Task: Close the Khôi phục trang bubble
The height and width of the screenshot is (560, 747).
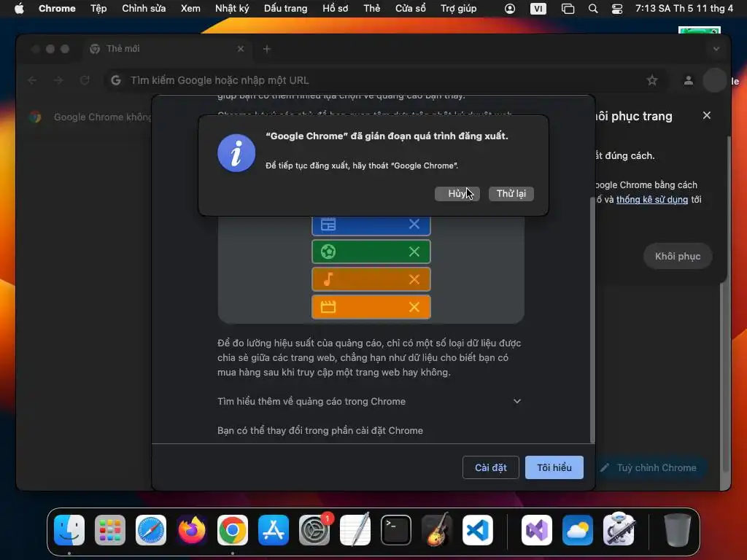Action: point(707,116)
